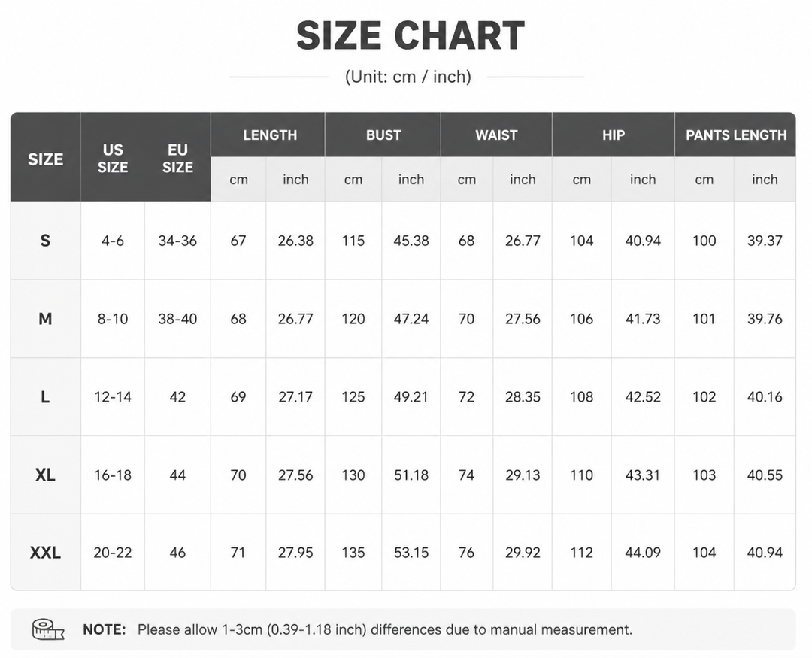
Task: Click the hip 104 cm cell for S
Action: (581, 241)
